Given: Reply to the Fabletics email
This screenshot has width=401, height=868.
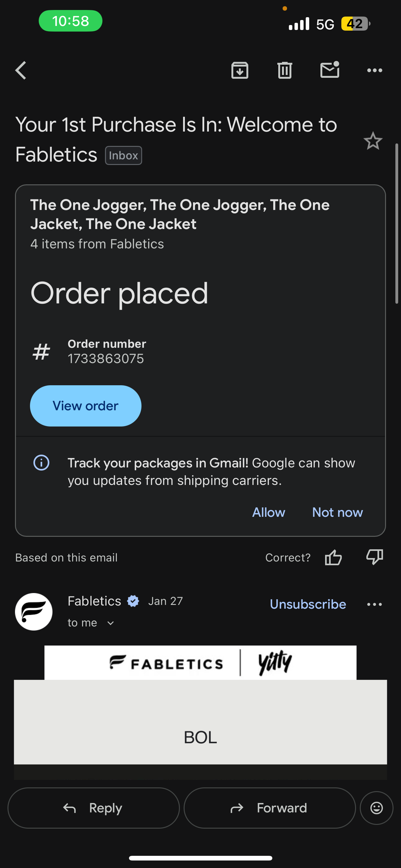Looking at the screenshot, I should pos(93,808).
